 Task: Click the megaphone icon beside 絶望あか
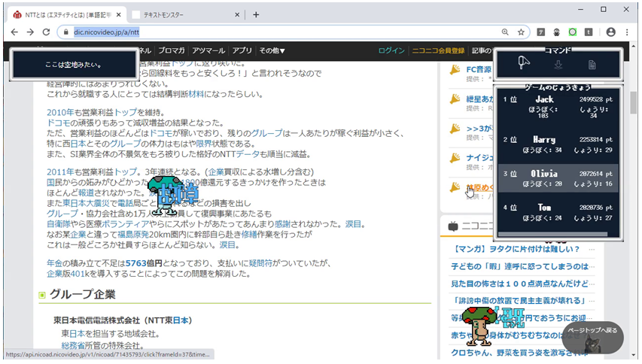pos(455,99)
